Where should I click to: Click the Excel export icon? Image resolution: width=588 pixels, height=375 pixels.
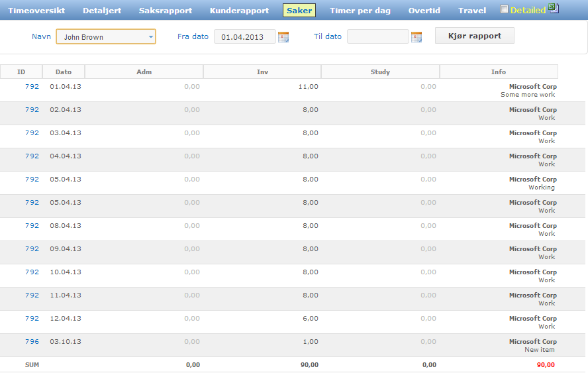pos(554,9)
